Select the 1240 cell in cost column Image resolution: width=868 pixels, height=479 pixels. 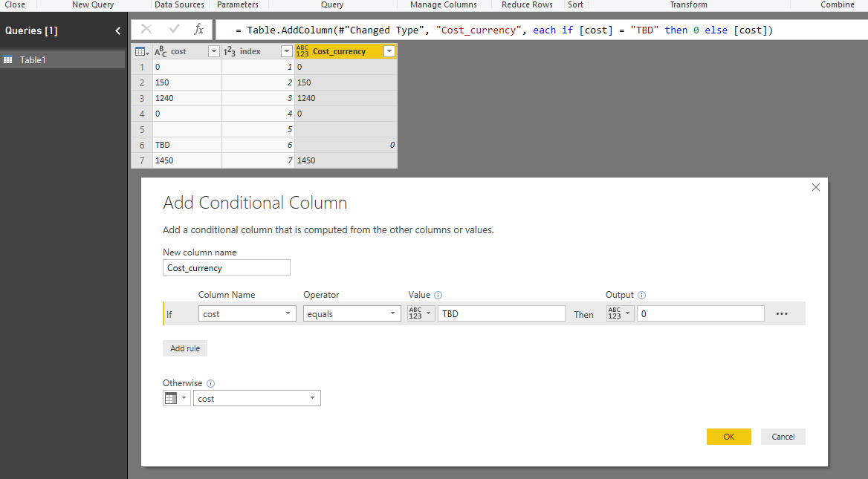pyautogui.click(x=187, y=98)
